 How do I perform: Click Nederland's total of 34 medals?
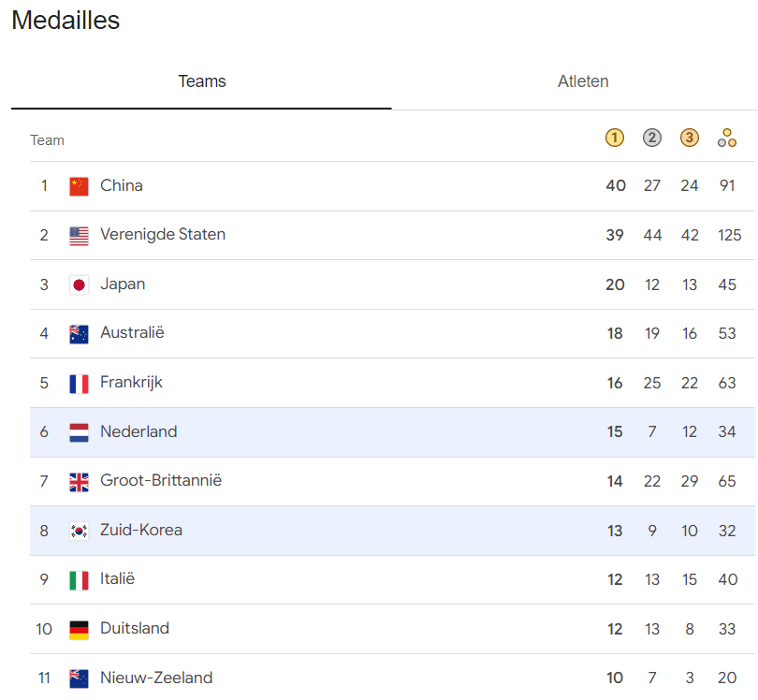(x=727, y=432)
